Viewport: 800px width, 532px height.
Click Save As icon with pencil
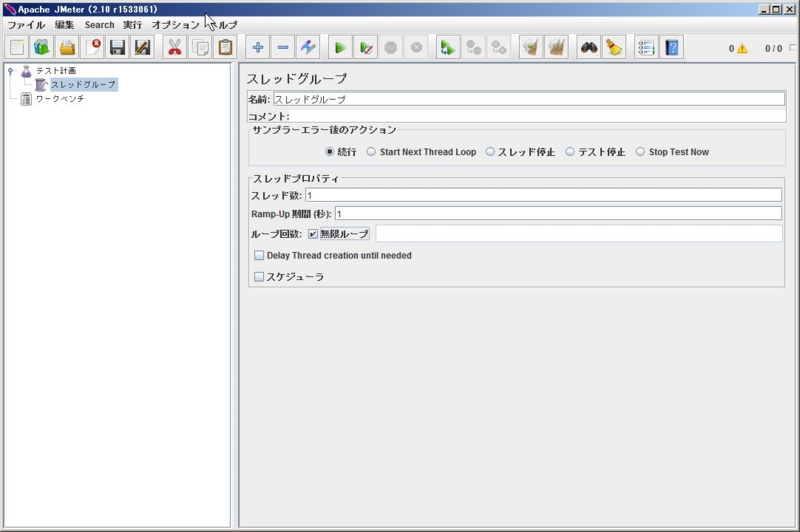click(142, 47)
